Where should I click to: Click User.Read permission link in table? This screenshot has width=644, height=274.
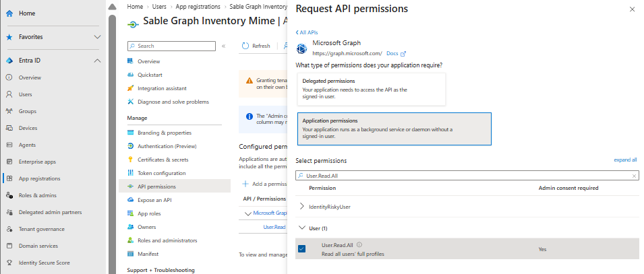[x=274, y=227]
